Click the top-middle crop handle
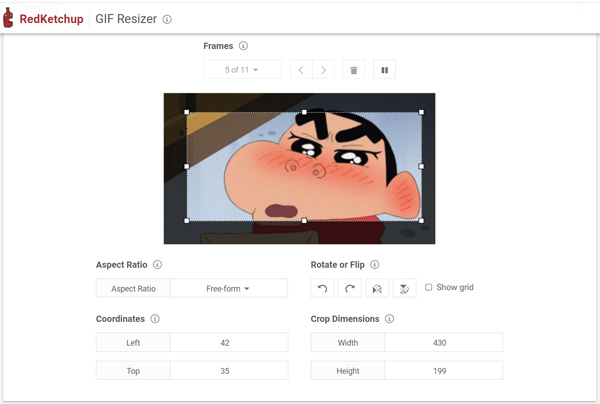Image resolution: width=600 pixels, height=404 pixels. (x=304, y=112)
